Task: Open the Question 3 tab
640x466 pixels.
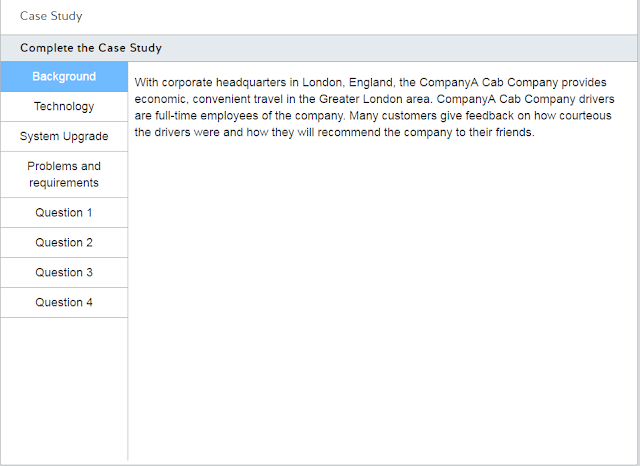Action: pyautogui.click(x=64, y=273)
